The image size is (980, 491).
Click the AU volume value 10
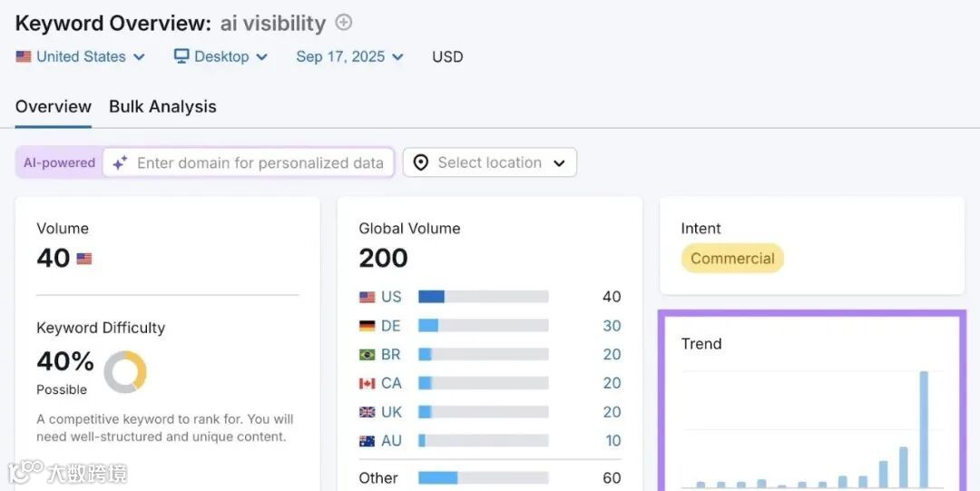tap(613, 441)
